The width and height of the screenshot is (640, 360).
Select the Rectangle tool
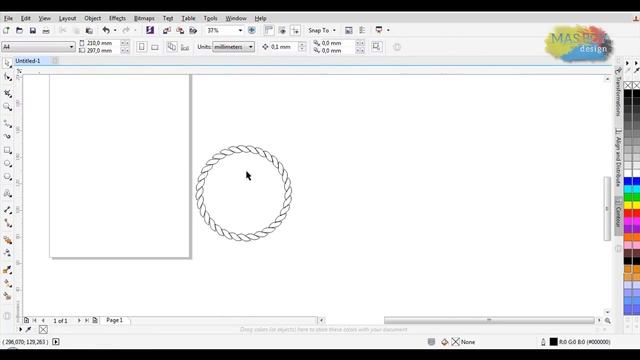coord(7,150)
